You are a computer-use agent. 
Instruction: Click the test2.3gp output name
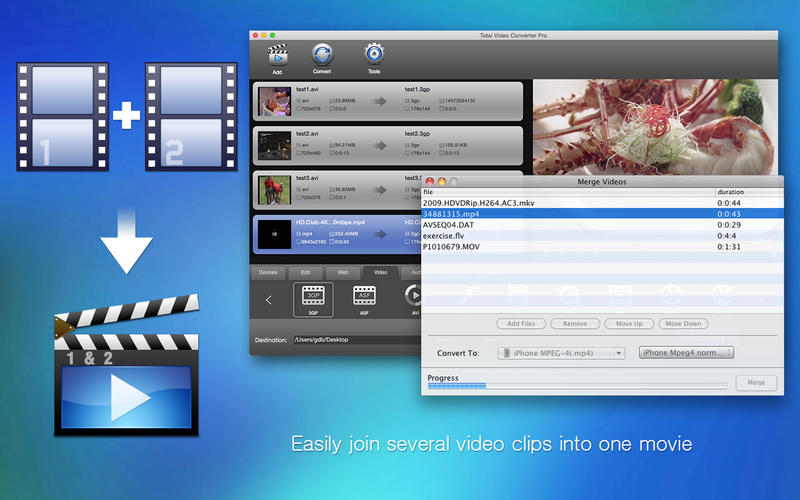click(417, 134)
